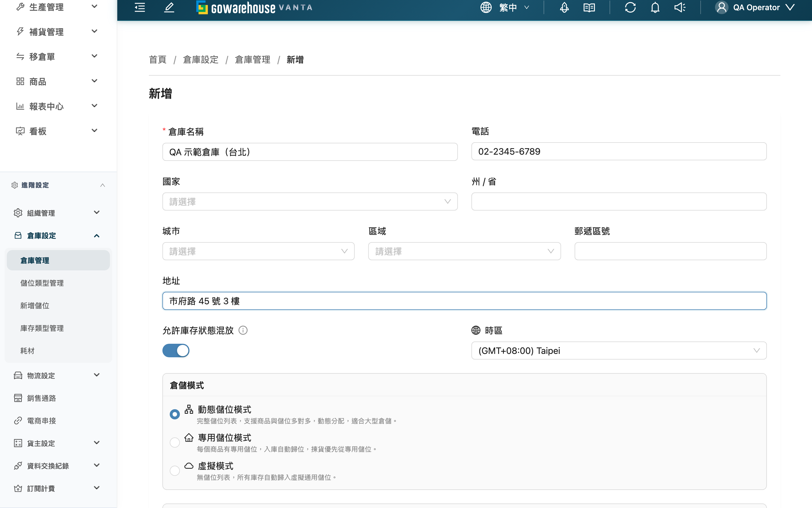This screenshot has height=508, width=812.
Task: Click the 電話 input field
Action: click(x=619, y=151)
